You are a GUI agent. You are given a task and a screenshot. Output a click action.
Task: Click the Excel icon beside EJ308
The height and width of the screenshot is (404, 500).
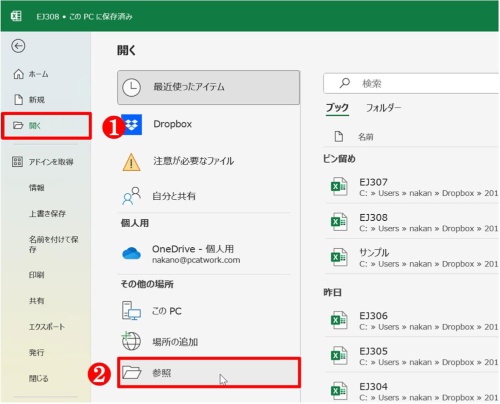coord(339,222)
